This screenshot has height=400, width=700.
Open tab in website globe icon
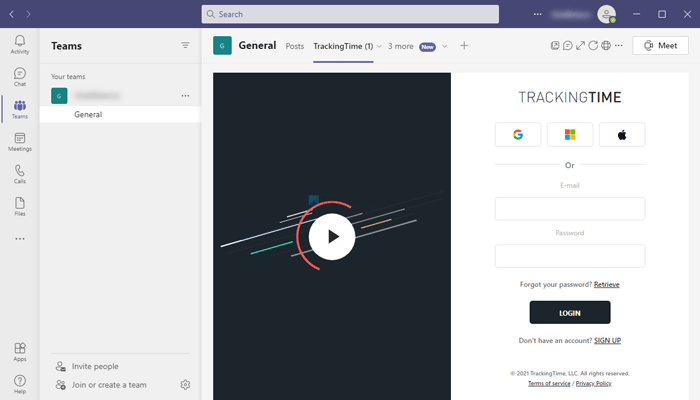point(606,46)
